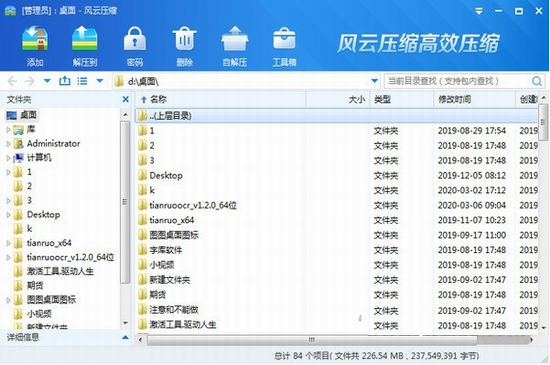550x365 pixels.
Task: Click the 当前目录查找 search field
Action: tap(458, 81)
